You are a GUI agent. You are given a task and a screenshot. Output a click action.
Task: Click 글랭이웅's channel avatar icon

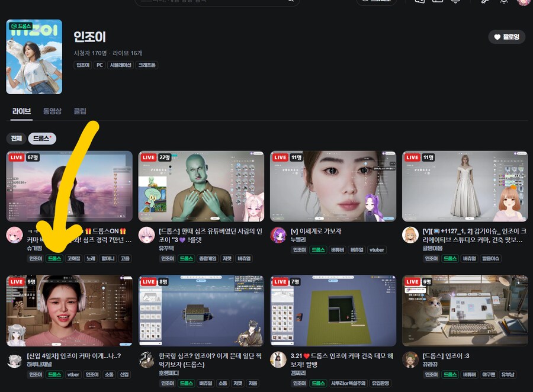point(410,235)
